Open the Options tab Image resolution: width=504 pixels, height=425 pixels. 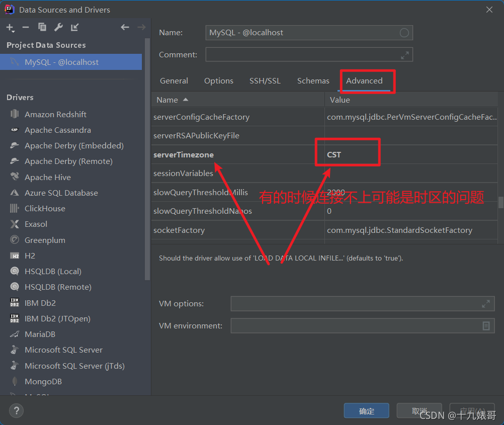tap(219, 80)
